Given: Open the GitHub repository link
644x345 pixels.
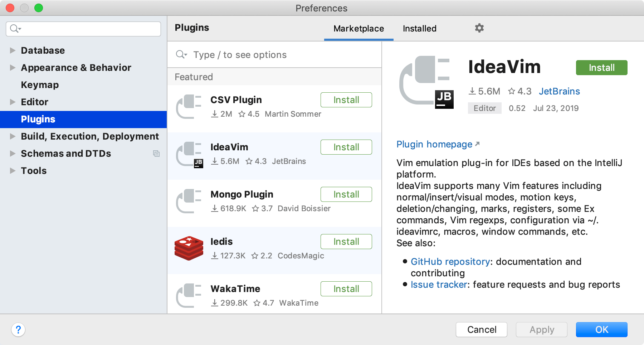Looking at the screenshot, I should pos(450,262).
